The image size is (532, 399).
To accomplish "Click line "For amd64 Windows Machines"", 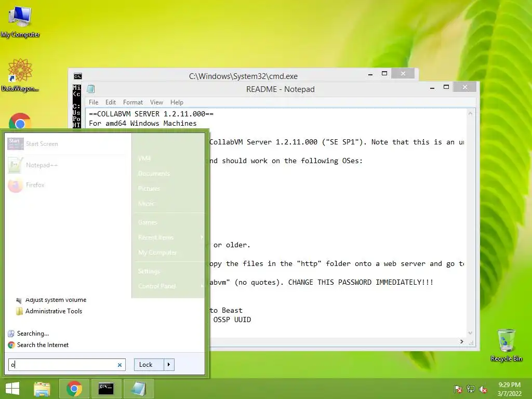I will pos(143,124).
